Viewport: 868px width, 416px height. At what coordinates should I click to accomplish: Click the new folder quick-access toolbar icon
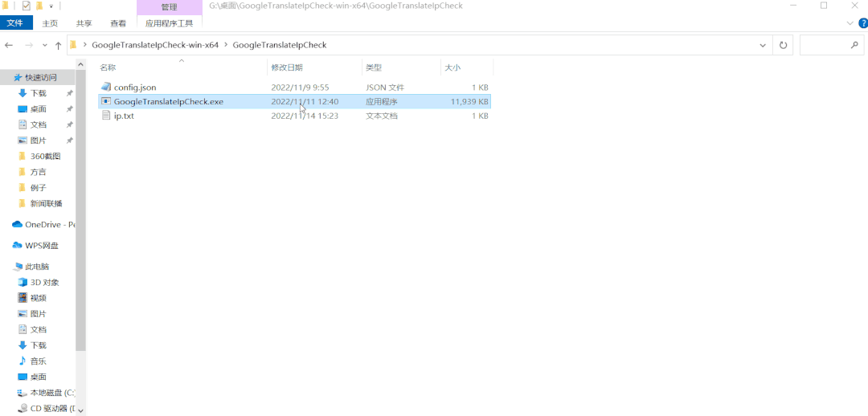(39, 6)
